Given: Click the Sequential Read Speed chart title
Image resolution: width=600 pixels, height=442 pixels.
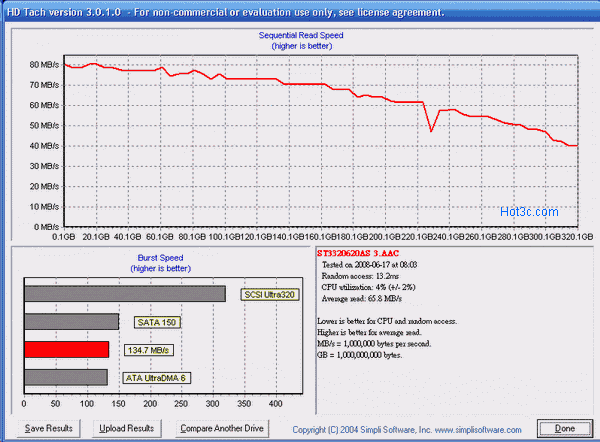Looking at the screenshot, I should 300,35.
